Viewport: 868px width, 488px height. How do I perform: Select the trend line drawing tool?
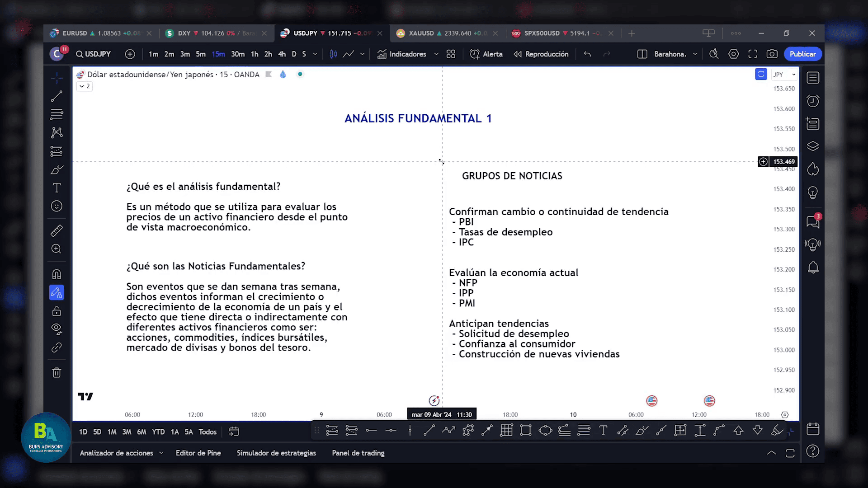click(x=57, y=96)
